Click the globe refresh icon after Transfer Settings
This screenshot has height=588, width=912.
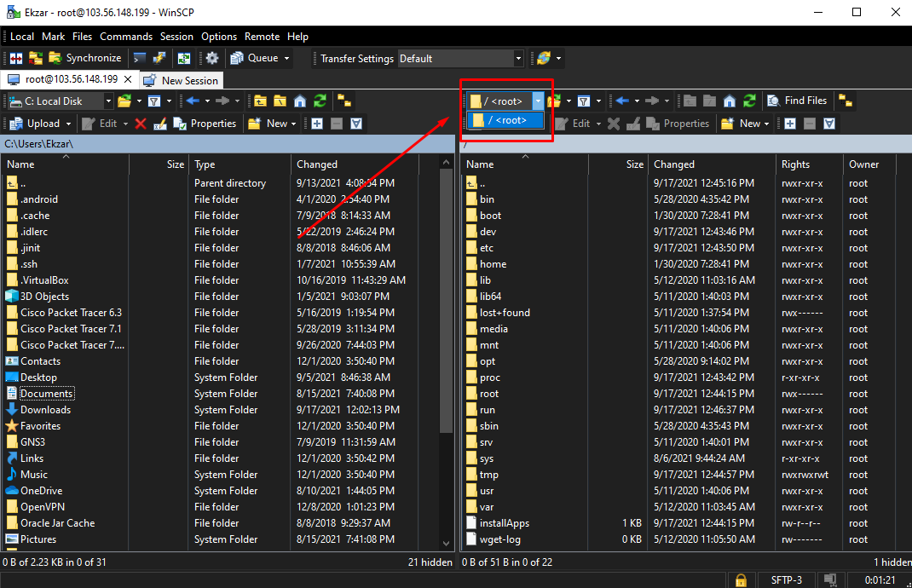click(544, 58)
